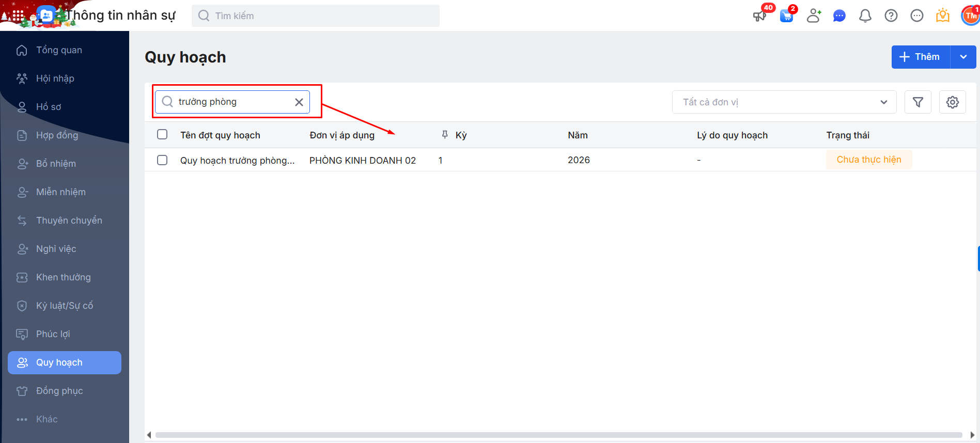Image resolution: width=980 pixels, height=443 pixels.
Task: Open Khác menu item
Action: (65, 419)
